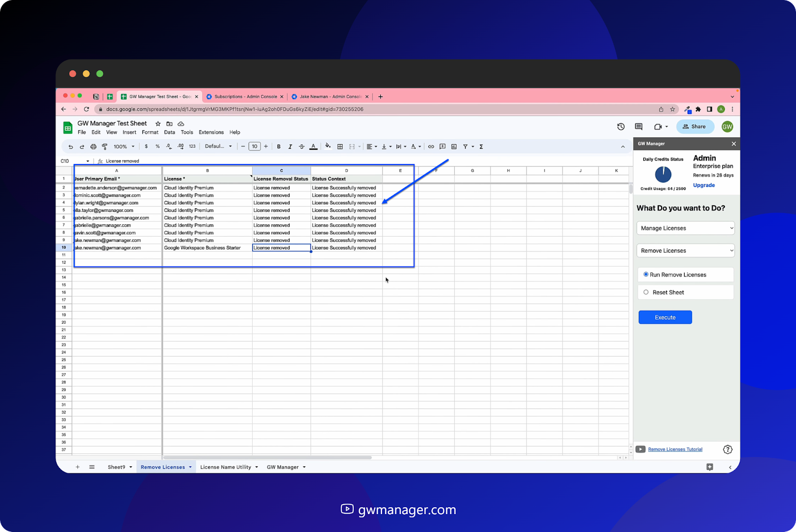Toggle Strikethrough formatting
The image size is (796, 532).
(301, 146)
